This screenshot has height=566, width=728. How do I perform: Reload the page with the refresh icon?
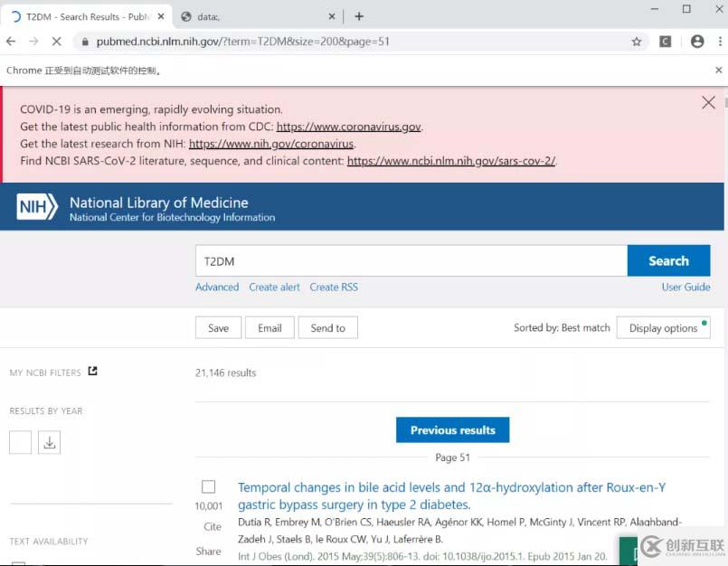click(56, 41)
